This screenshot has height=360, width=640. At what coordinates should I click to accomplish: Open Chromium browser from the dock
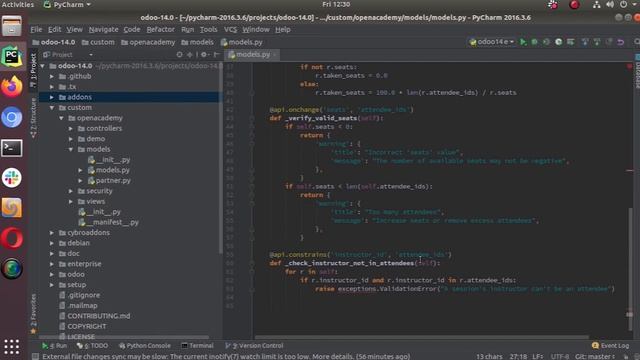(11, 118)
